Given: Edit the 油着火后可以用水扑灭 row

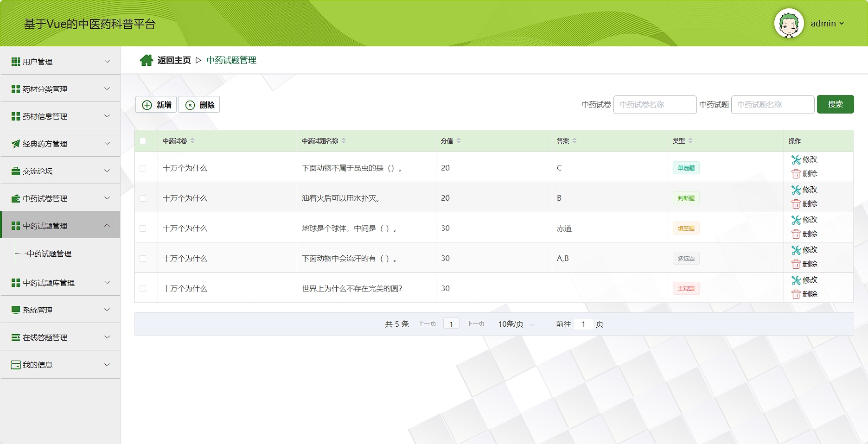Looking at the screenshot, I should 804,190.
